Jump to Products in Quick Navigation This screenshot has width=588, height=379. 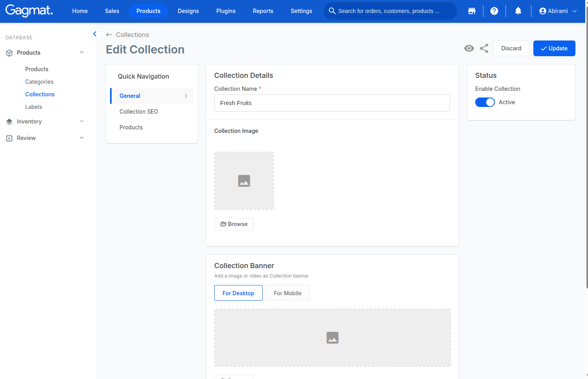point(131,127)
